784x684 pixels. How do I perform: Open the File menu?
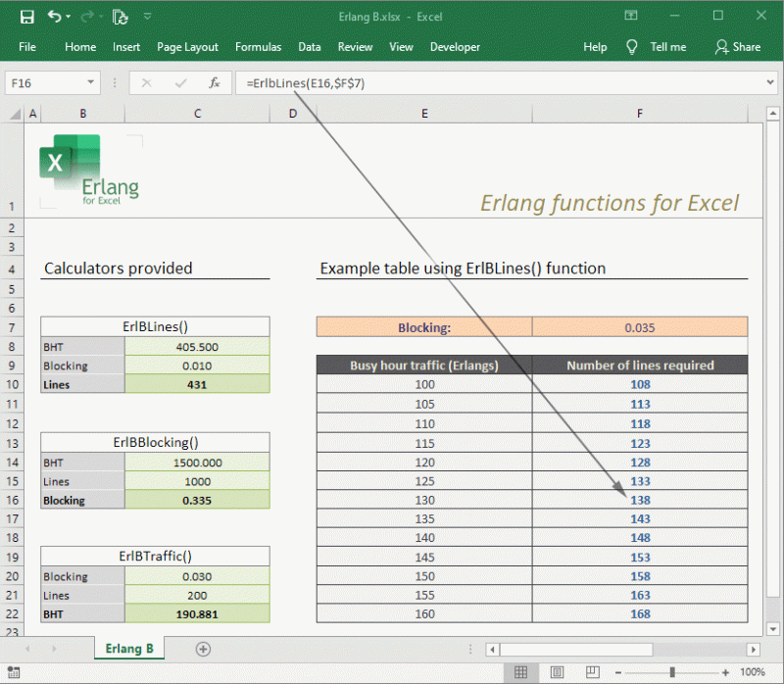[x=27, y=46]
